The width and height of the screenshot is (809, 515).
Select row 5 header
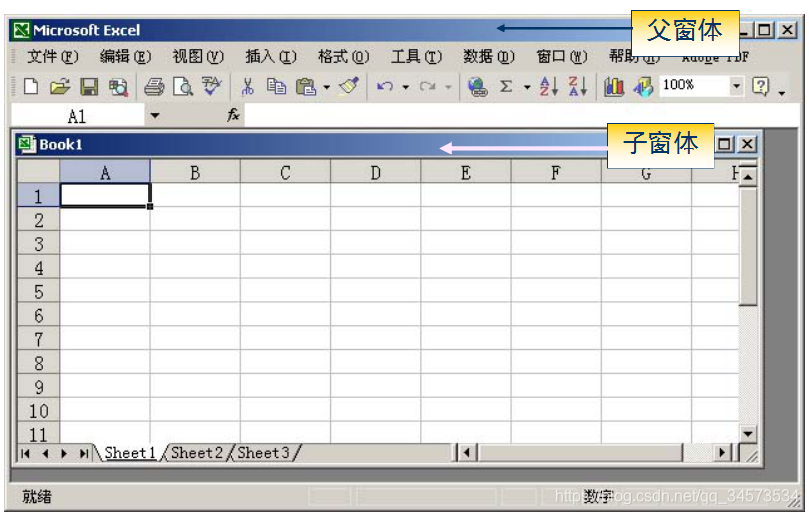tap(39, 292)
